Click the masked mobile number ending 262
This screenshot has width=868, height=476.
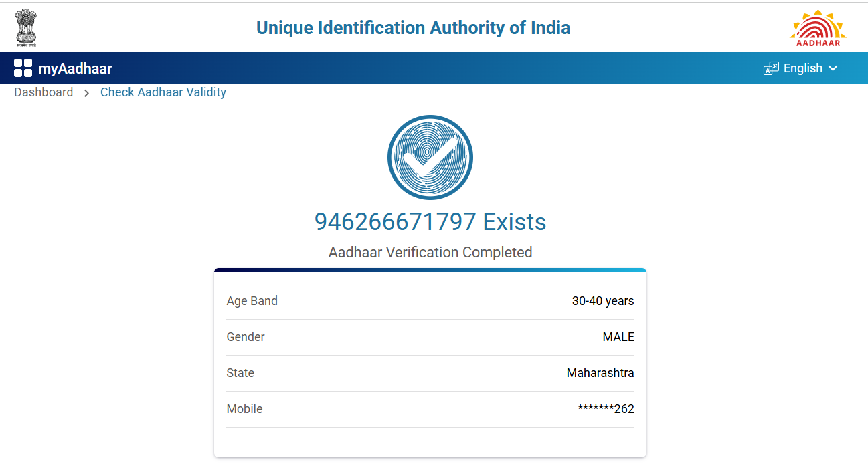[x=606, y=409]
